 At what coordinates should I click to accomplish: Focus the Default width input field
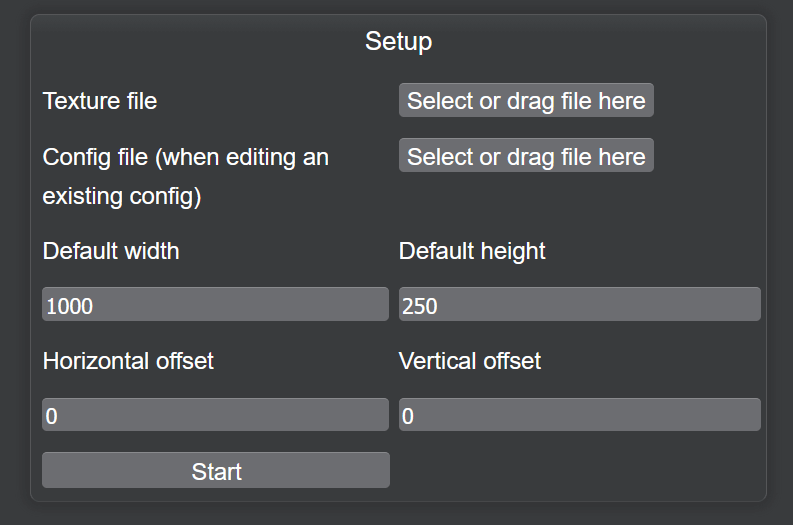(215, 305)
